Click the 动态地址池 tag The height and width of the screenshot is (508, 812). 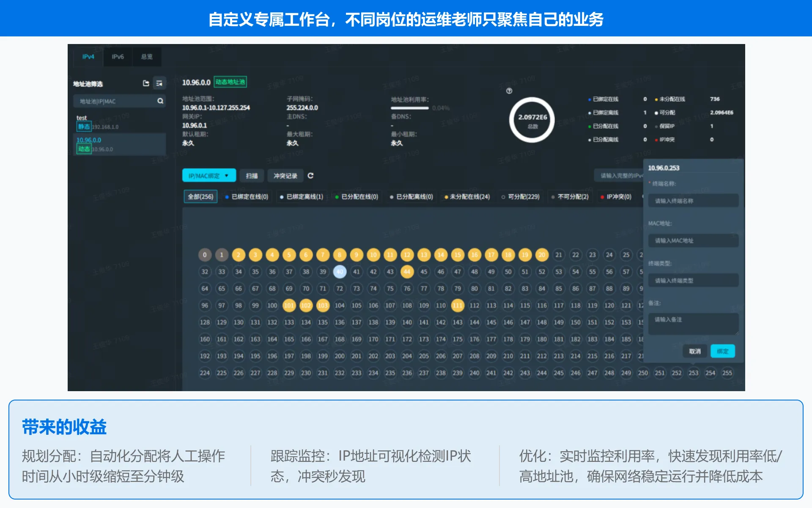[230, 82]
